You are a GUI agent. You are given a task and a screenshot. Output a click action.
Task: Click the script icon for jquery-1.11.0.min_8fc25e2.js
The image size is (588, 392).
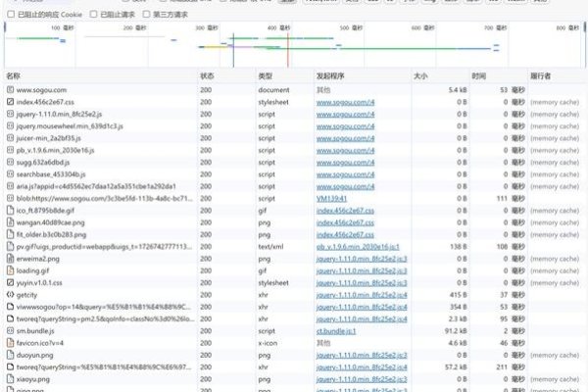pos(10,114)
